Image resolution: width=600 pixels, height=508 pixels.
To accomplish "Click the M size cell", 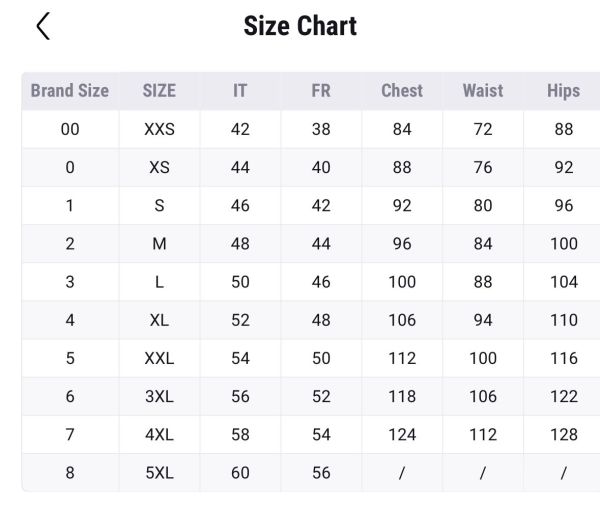I will pyautogui.click(x=159, y=244).
